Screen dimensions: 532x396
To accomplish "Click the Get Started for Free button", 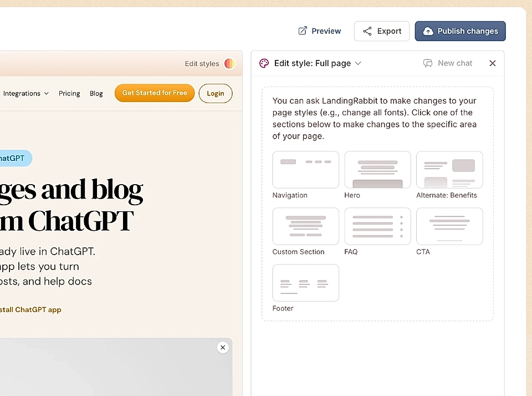I will [155, 93].
